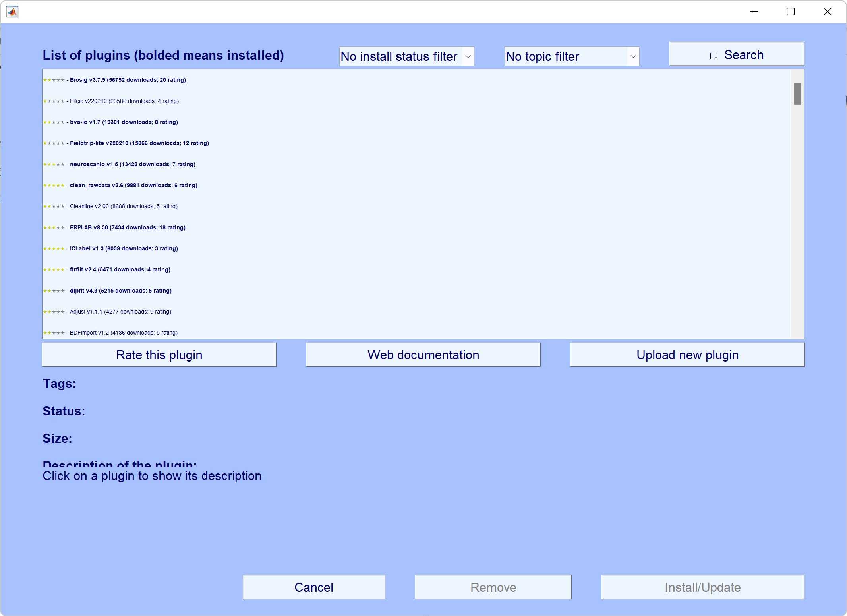This screenshot has height=616, width=847.
Task: Click Install/Update for selected plugin
Action: pos(702,587)
